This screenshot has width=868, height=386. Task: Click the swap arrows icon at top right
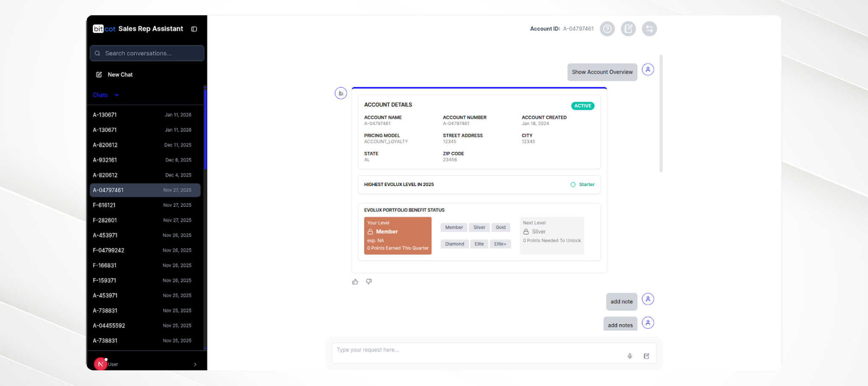[x=649, y=29]
